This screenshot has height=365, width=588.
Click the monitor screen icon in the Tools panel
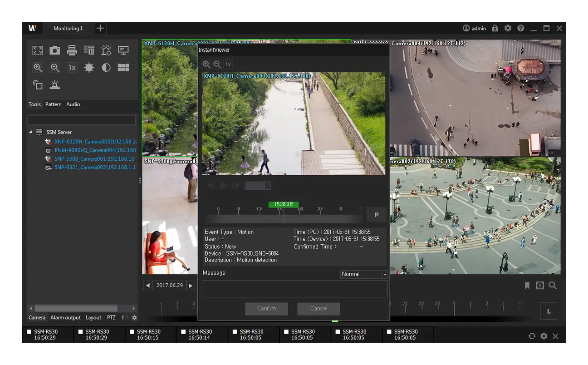(123, 50)
